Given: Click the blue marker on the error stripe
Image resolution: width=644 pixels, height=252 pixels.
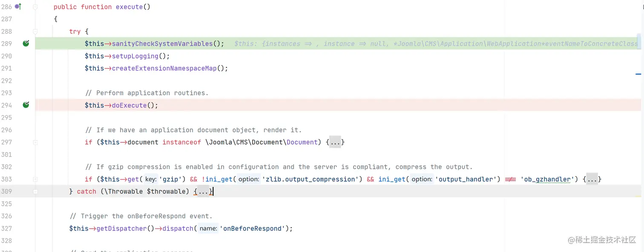Looking at the screenshot, I should click(x=638, y=74).
